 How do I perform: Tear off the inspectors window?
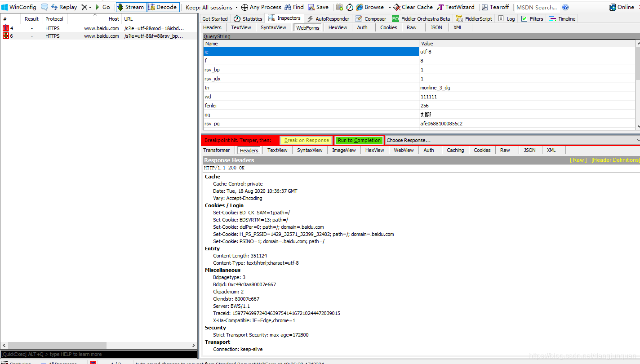[495, 7]
